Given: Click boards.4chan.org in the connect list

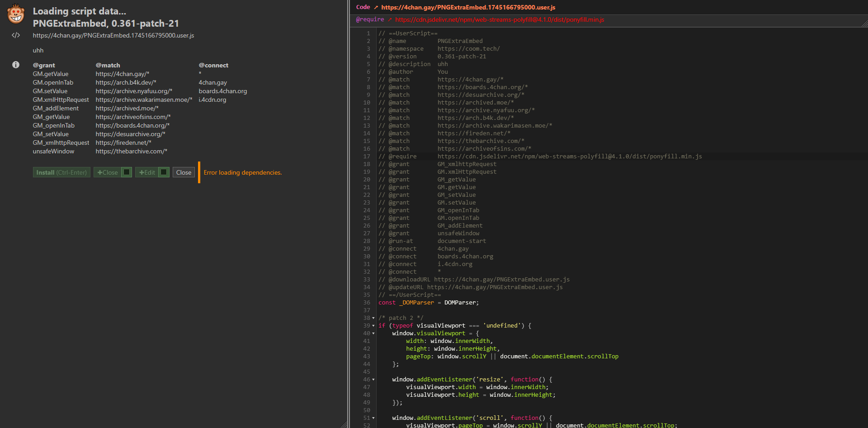Looking at the screenshot, I should (x=223, y=91).
